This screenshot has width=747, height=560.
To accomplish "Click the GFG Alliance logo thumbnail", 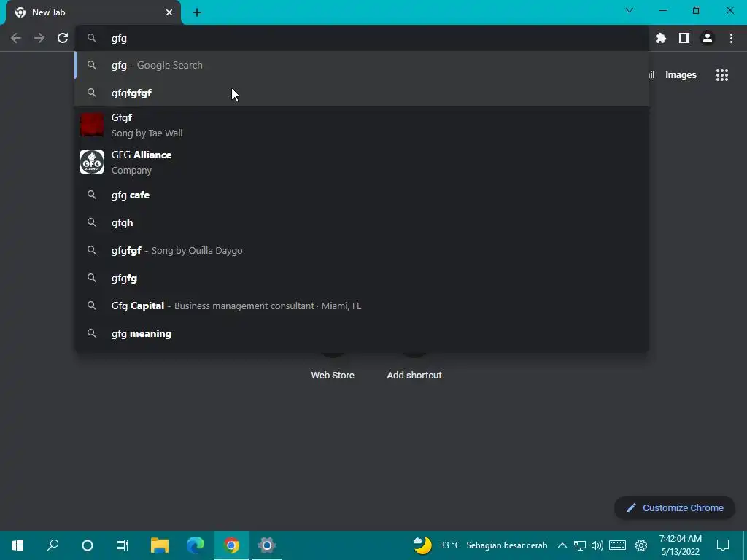I will (x=92, y=162).
